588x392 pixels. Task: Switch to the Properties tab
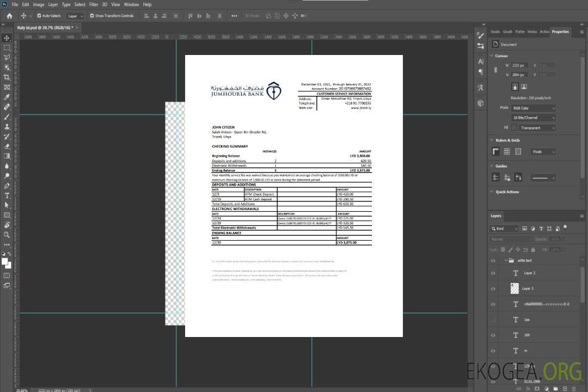[560, 32]
